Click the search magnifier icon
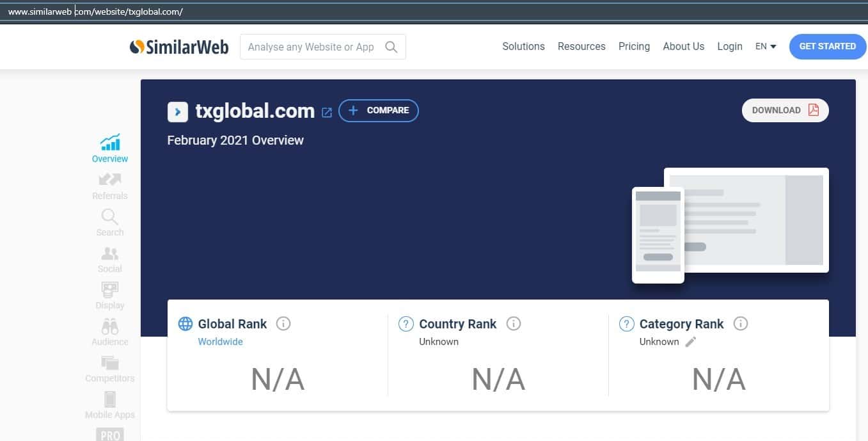 [391, 47]
